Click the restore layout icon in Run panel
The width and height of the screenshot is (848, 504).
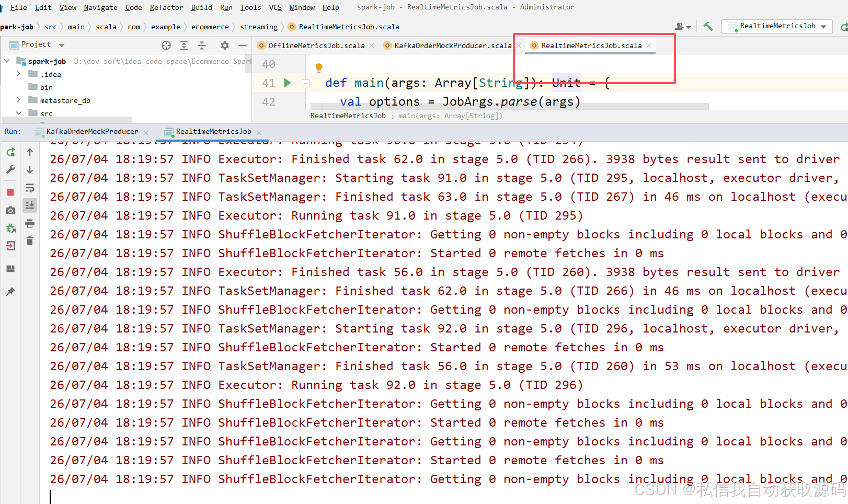pyautogui.click(x=10, y=269)
